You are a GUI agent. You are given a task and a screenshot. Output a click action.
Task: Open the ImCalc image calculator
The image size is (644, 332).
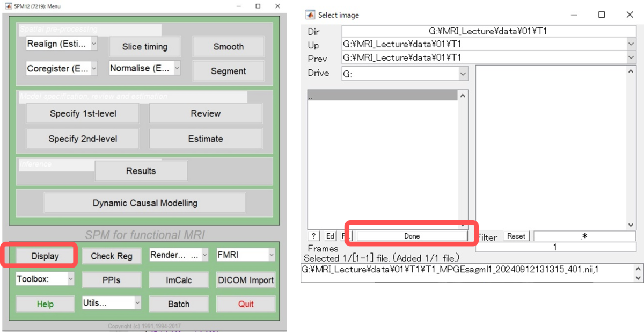click(179, 280)
